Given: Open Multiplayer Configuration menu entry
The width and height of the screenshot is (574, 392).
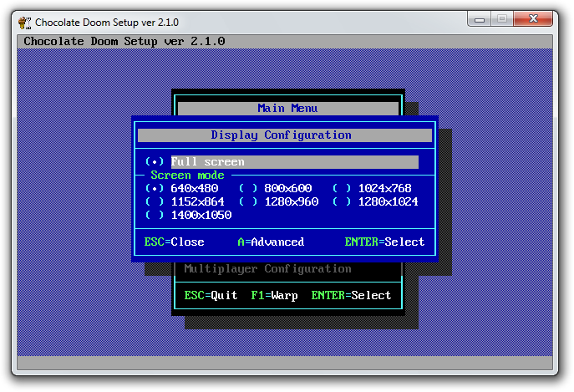Looking at the screenshot, I should point(267,268).
